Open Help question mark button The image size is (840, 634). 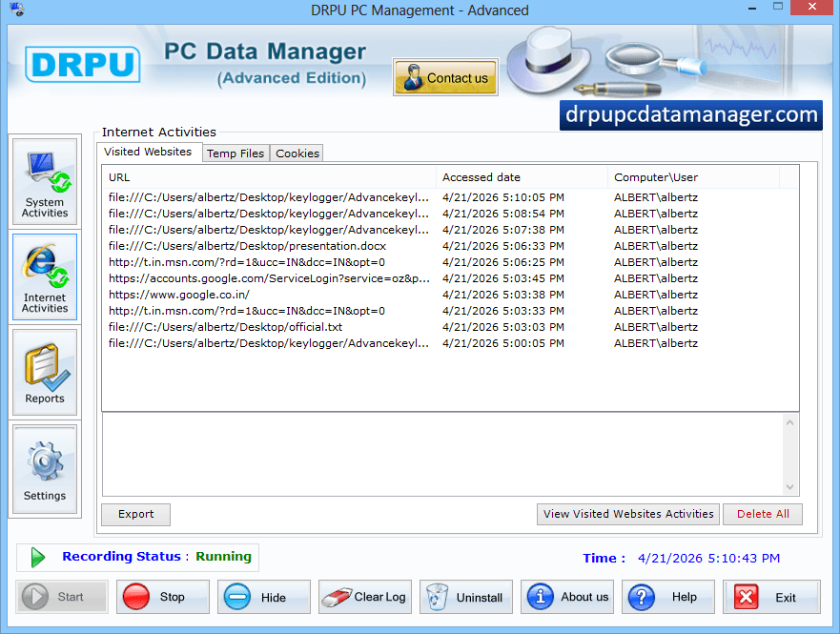click(x=668, y=597)
